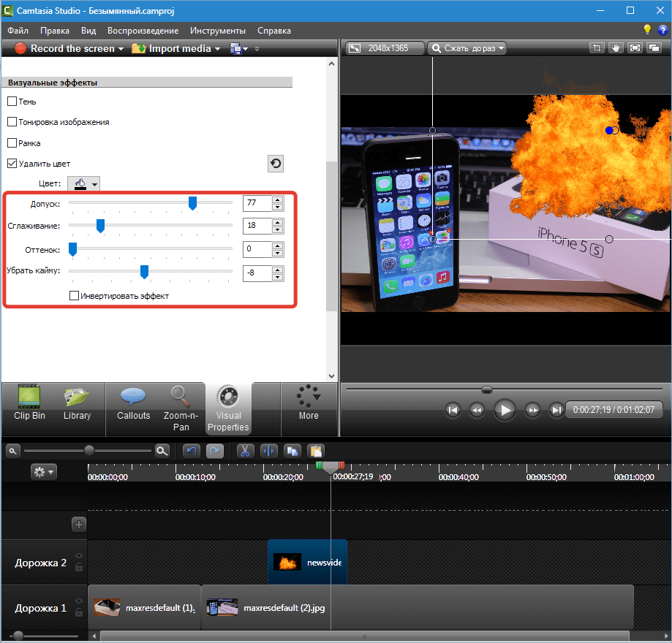
Task: Click the Cut scissors icon in timeline toolbar
Action: click(x=245, y=451)
